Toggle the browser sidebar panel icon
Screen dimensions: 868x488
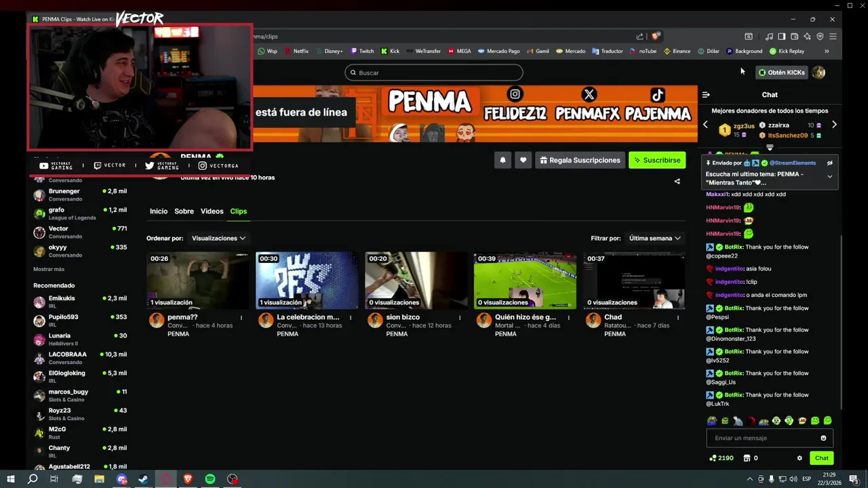click(781, 37)
